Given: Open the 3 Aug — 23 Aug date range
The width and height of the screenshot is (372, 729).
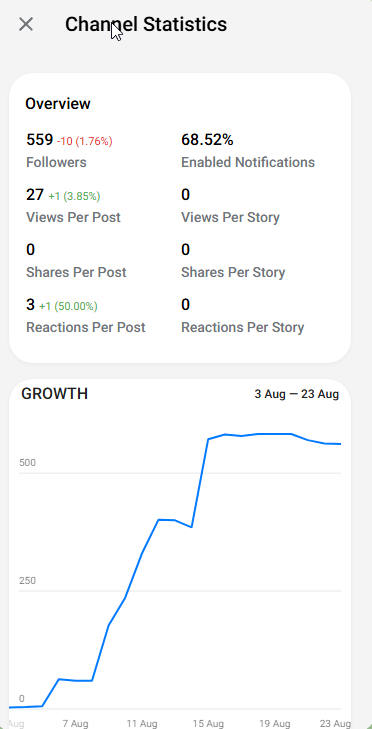Looking at the screenshot, I should tap(297, 395).
